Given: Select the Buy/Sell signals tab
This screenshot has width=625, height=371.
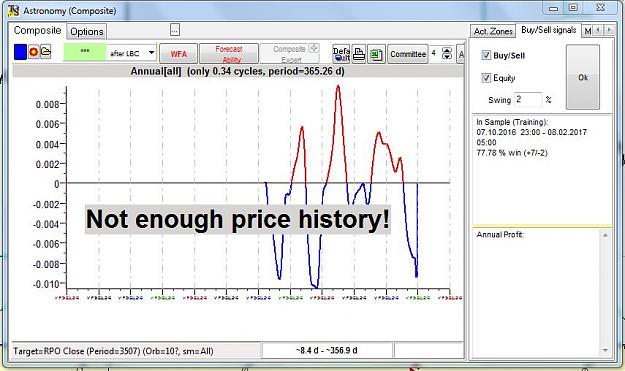Looking at the screenshot, I should [x=548, y=30].
